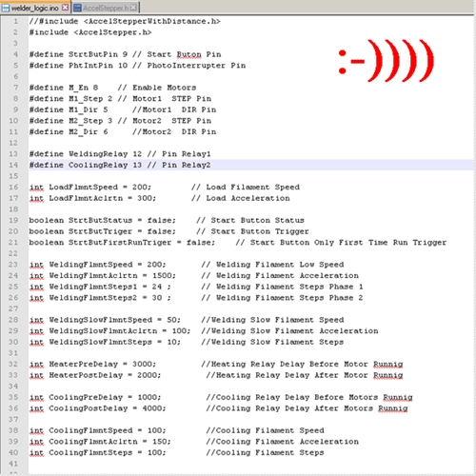
Task: Click on 'WeldingFlmntSteps2' variable
Action: [93, 298]
